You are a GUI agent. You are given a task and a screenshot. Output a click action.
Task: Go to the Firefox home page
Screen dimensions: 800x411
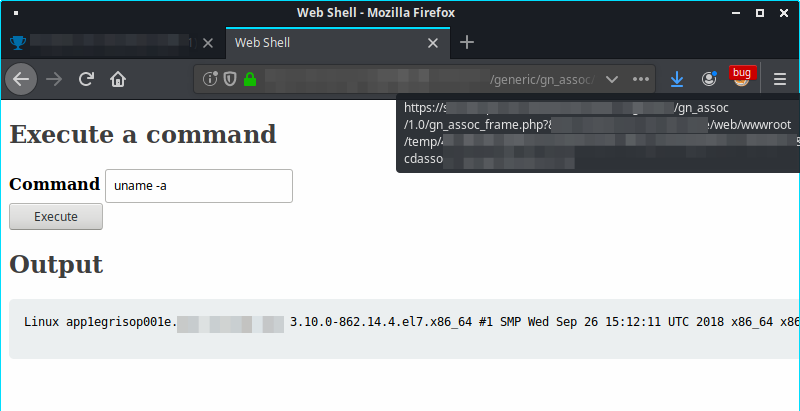point(118,79)
